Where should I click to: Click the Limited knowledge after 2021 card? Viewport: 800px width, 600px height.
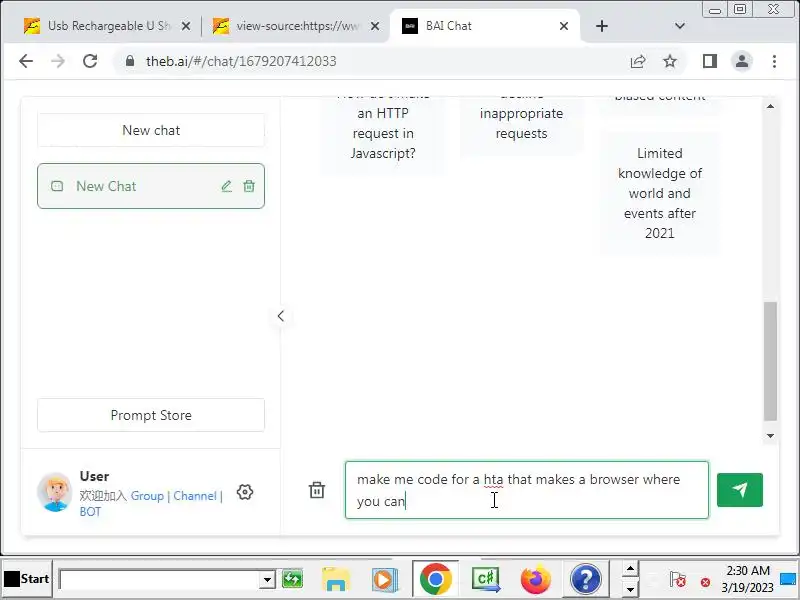pos(660,193)
